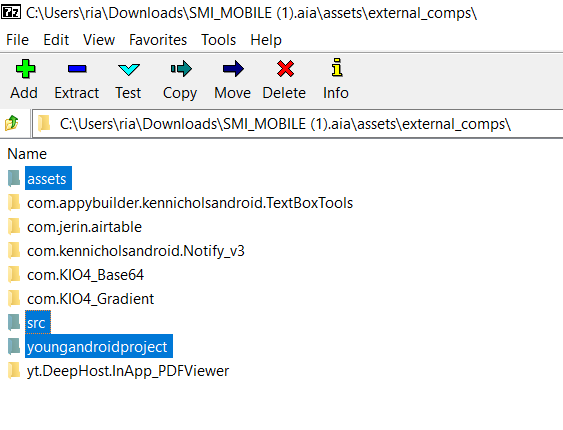The height and width of the screenshot is (430, 563).
Task: Open the File menu
Action: point(17,39)
